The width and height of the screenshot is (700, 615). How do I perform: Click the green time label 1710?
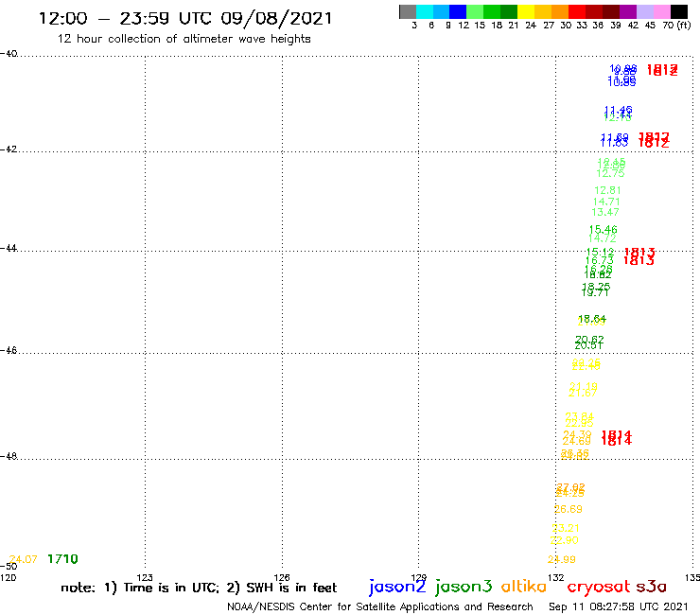point(63,559)
